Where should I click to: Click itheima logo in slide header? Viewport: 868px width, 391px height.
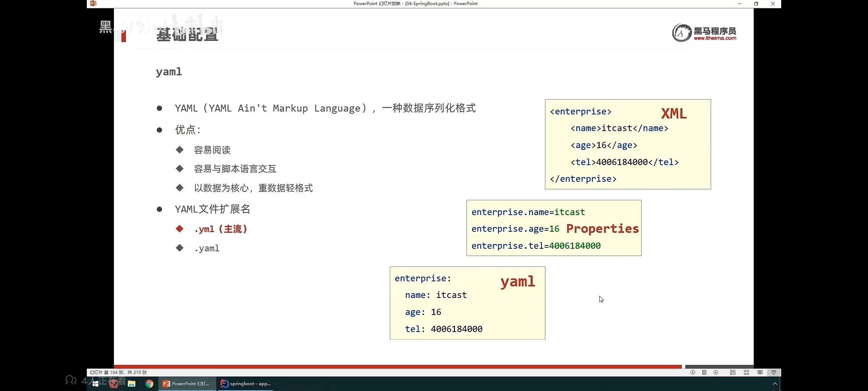[704, 33]
